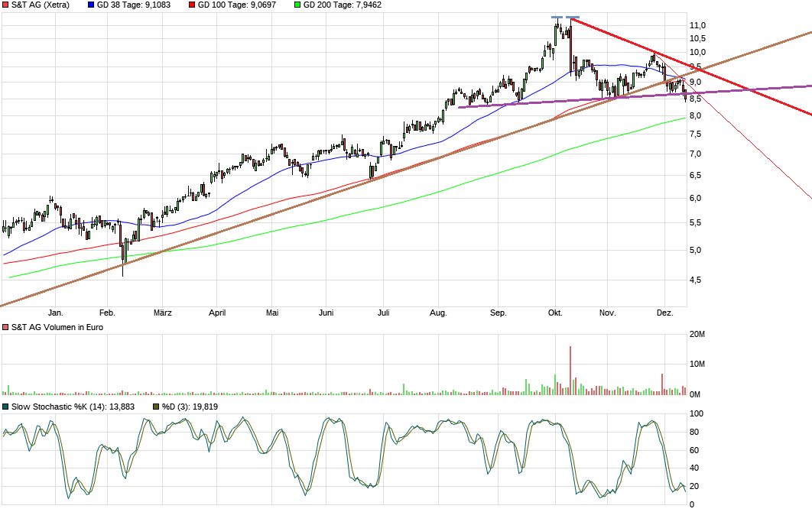The image size is (812, 512).
Task: Click the S&T AG (Xetra) legend swatch
Action: (6, 5)
